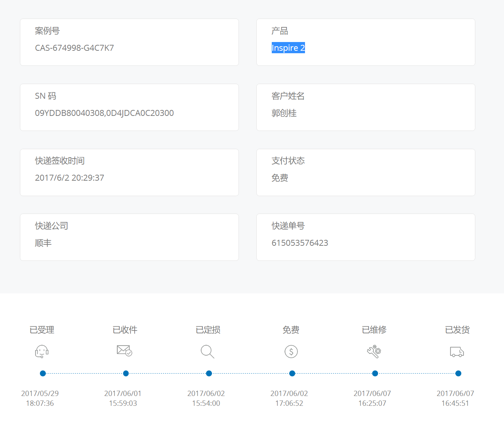504x431 pixels.
Task: Click the timestamp 2017/06/02 15:54:00
Action: pos(206,398)
